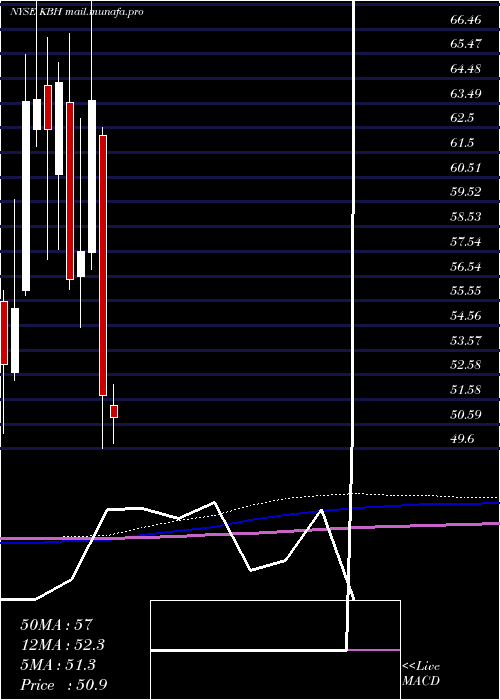The width and height of the screenshot is (500, 700).
Task: Click the <<Live MACD label
Action: coord(421,674)
